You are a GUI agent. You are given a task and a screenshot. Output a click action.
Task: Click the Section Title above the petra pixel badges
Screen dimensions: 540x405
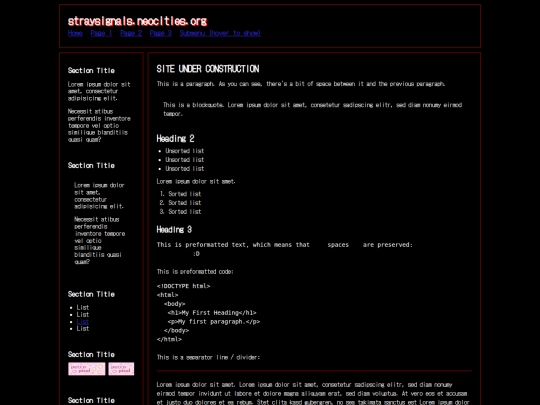point(91,354)
